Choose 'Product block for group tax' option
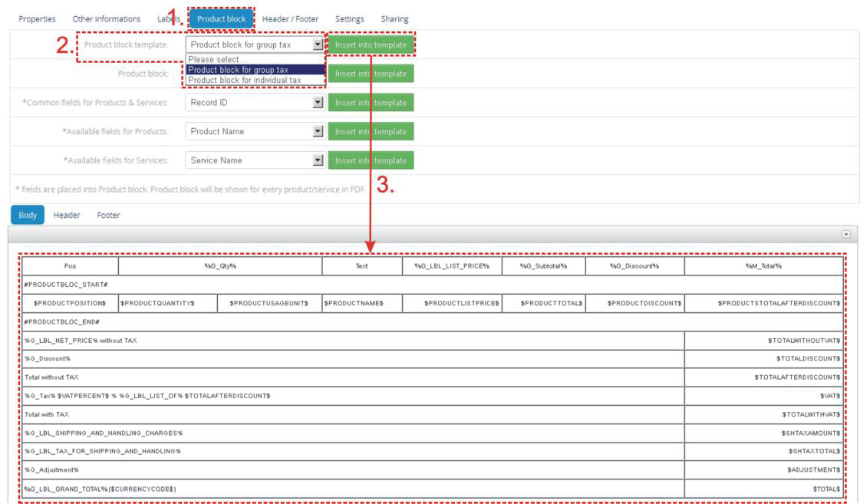860x504 pixels. (x=255, y=70)
